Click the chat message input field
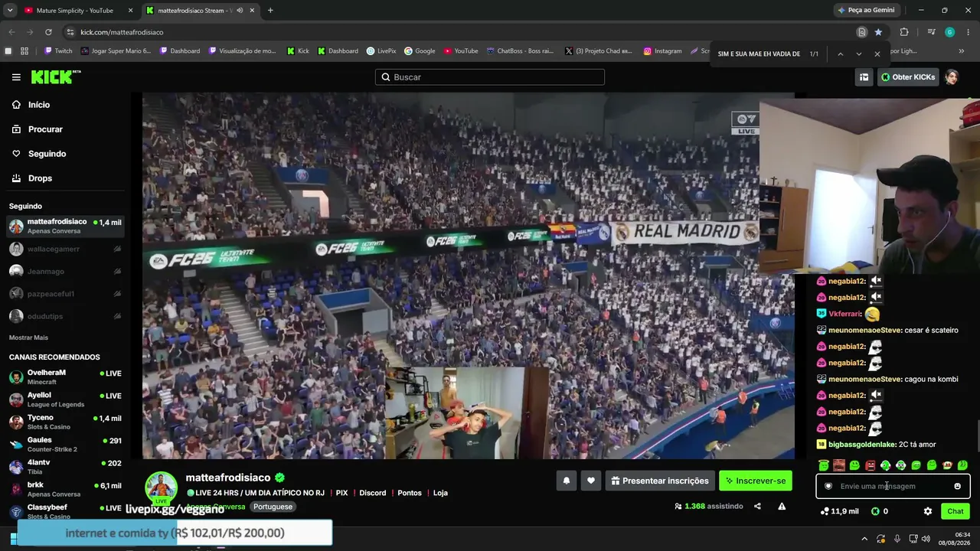Image resolution: width=980 pixels, height=551 pixels. tap(893, 486)
